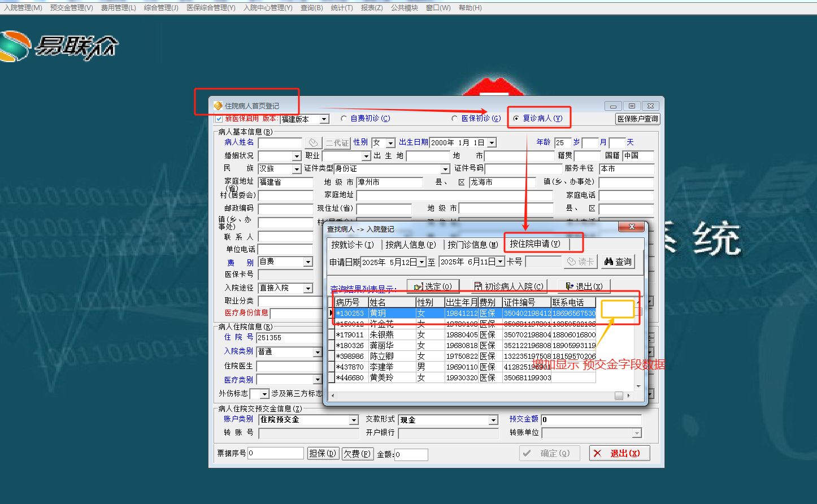
Task: Switch to the 按门诊信息(M) tab
Action: point(473,245)
